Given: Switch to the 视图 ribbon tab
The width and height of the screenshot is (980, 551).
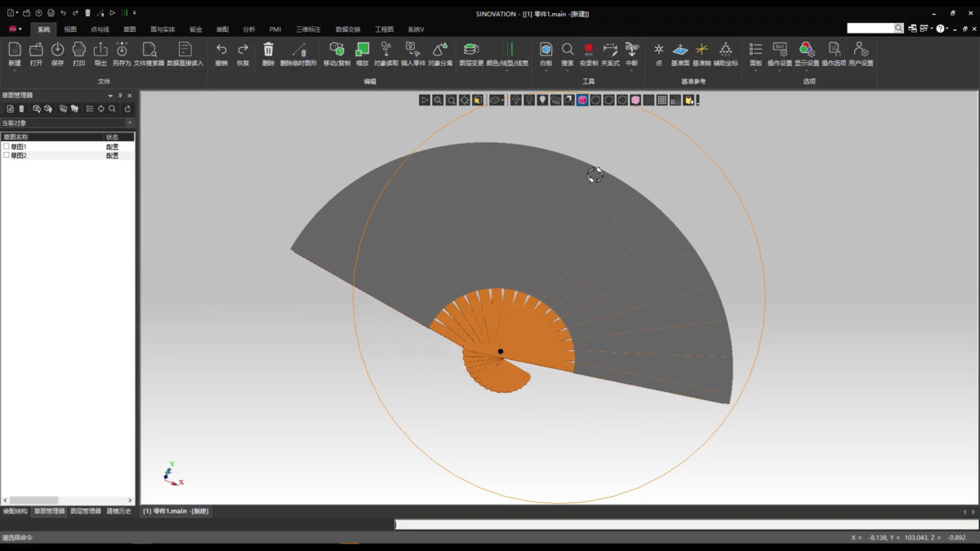Looking at the screenshot, I should click(x=70, y=29).
